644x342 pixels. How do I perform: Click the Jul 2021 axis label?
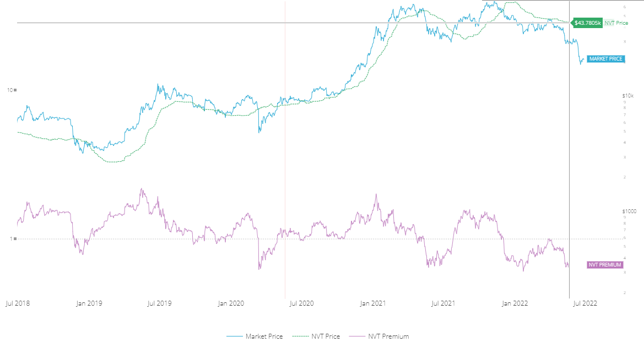[443, 303]
